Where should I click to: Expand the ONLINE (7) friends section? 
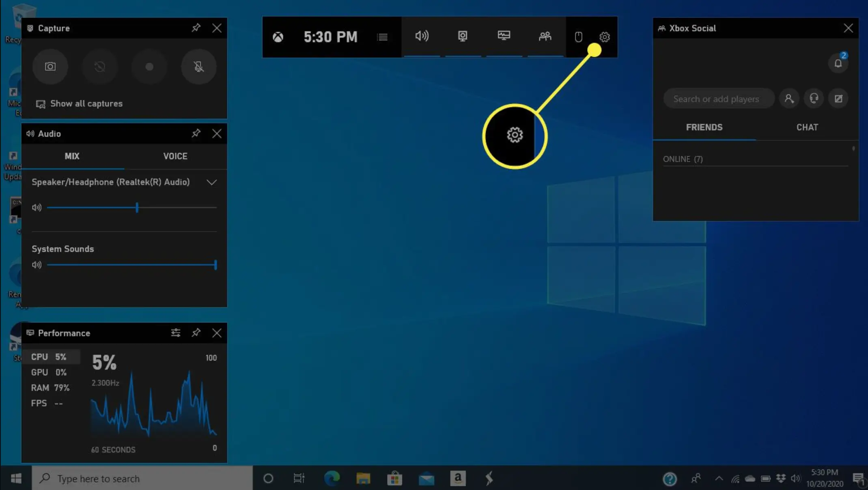[683, 159]
